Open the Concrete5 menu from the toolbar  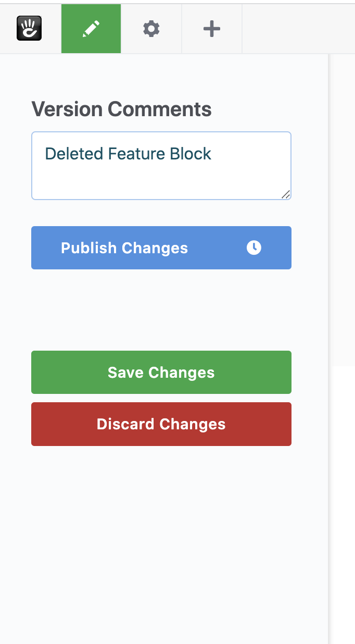[x=29, y=29]
